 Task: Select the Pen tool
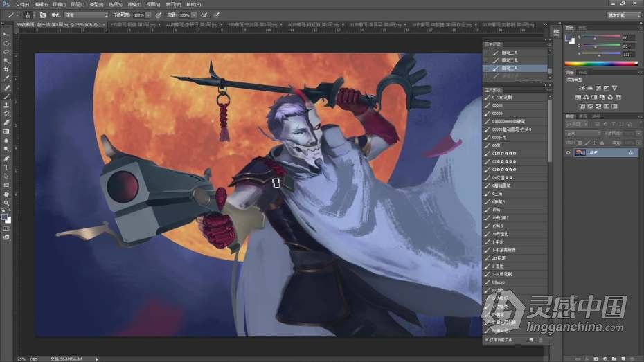[x=6, y=159]
